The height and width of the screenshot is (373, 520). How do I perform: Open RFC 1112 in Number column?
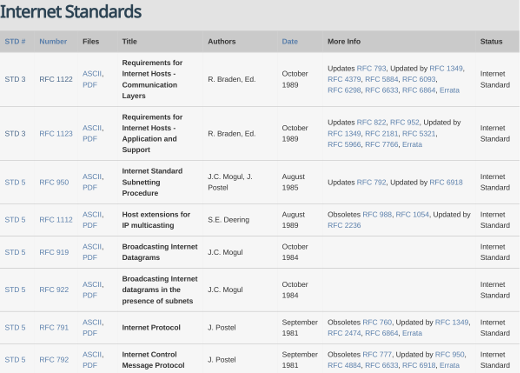(x=56, y=220)
